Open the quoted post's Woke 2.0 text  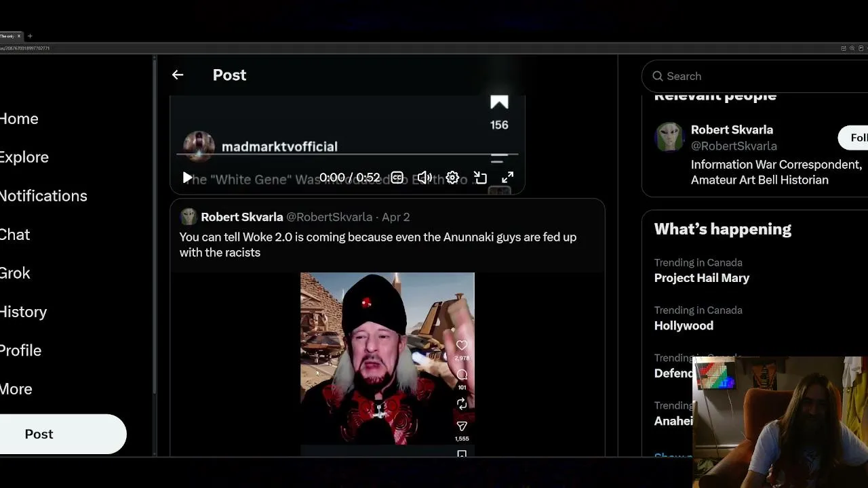pyautogui.click(x=378, y=245)
